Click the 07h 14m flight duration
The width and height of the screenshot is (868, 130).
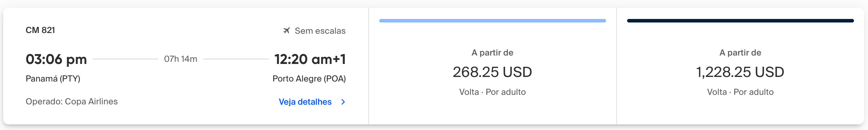(x=180, y=59)
